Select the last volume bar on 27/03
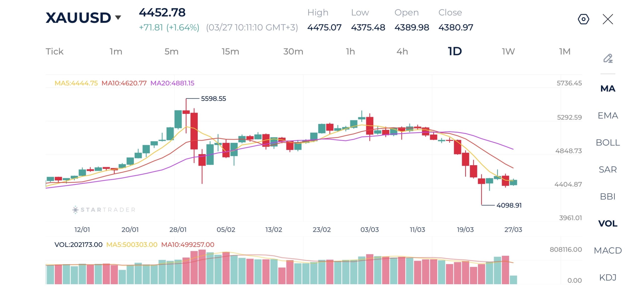Screen dimensions: 644x296 (513, 280)
